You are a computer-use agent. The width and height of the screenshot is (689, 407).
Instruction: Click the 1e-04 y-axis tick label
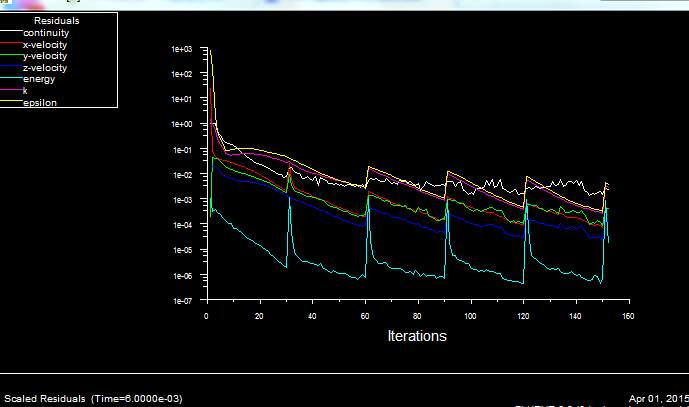[181, 226]
